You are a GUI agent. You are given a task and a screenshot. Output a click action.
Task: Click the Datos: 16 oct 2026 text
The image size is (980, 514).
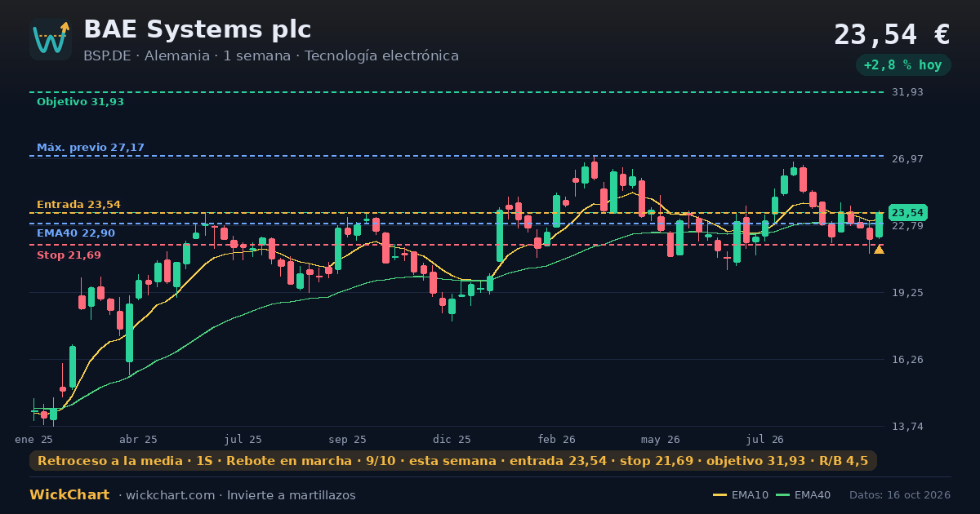[900, 495]
